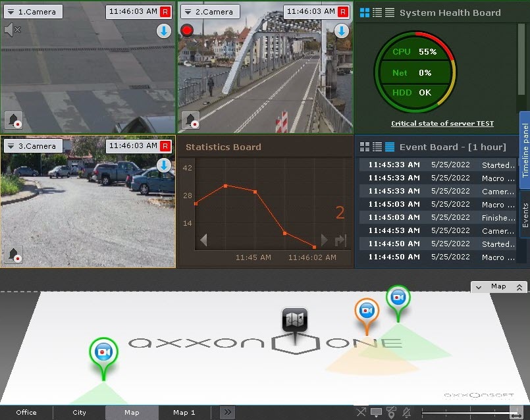Switch to the Office layout tab
The image size is (530, 420).
point(26,413)
